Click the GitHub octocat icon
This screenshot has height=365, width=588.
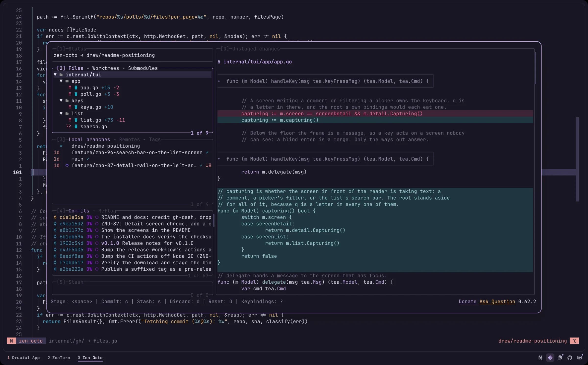click(570, 358)
